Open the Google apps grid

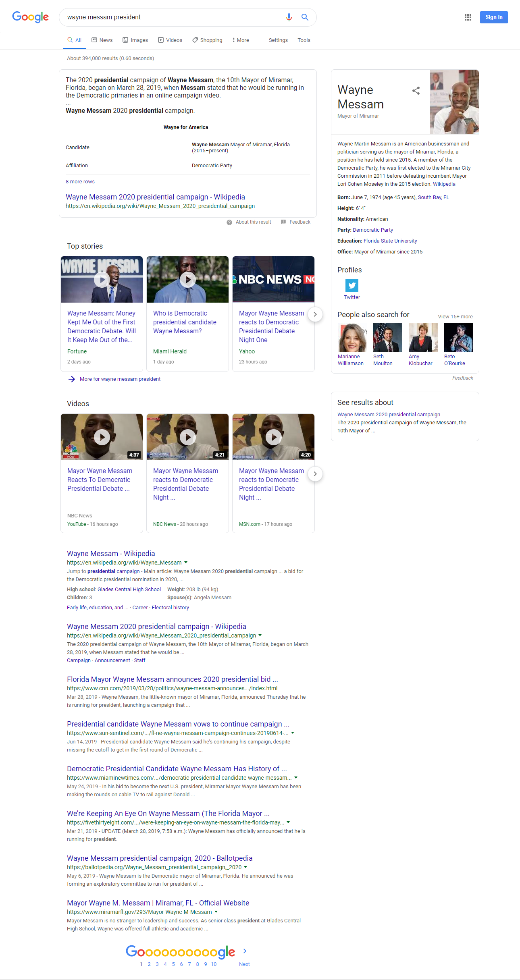(468, 17)
